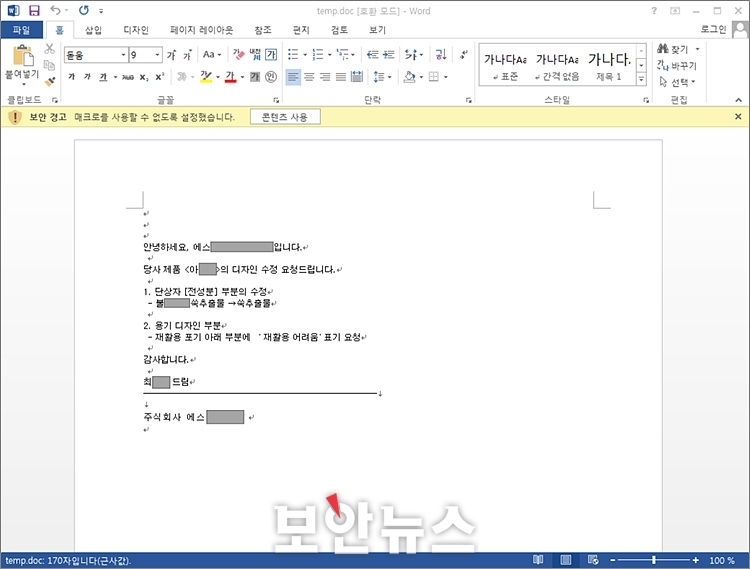Expand the numbered list dropdown arrow
Viewport: 750px width, 569px height.
point(330,55)
